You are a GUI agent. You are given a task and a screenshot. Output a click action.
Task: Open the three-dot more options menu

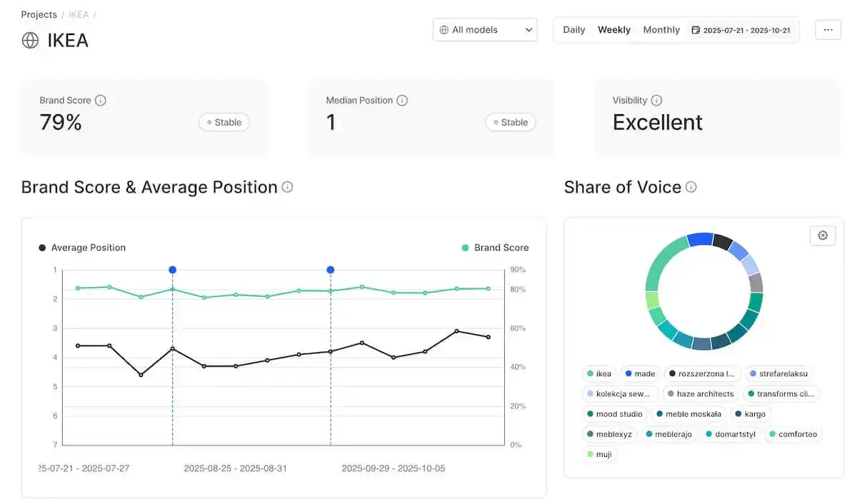coord(828,30)
